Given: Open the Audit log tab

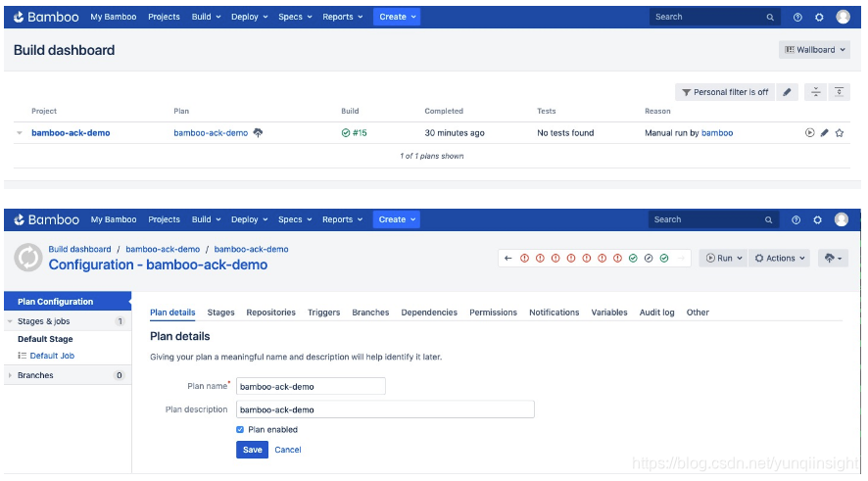Looking at the screenshot, I should pyautogui.click(x=656, y=313).
